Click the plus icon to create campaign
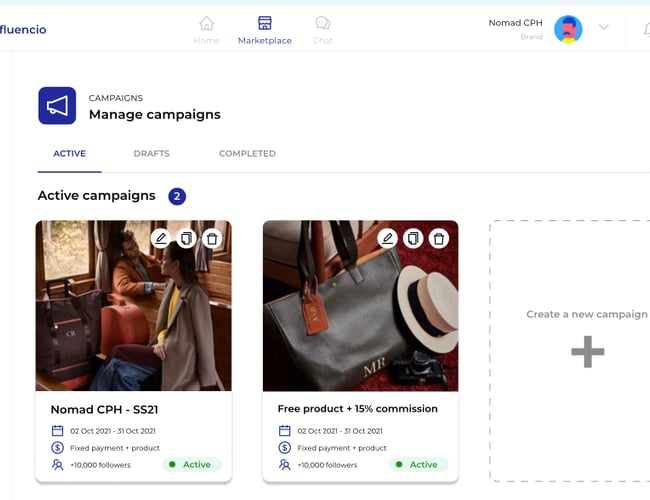 coord(587,352)
